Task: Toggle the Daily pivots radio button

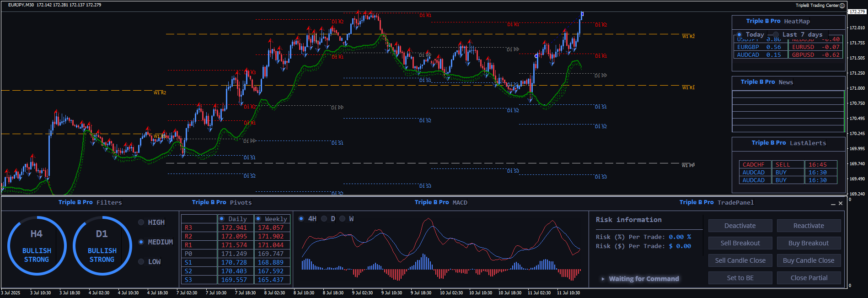Action: (222, 219)
